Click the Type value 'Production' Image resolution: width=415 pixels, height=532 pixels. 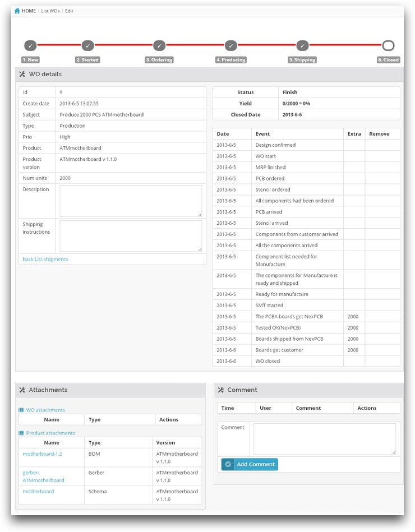point(72,126)
